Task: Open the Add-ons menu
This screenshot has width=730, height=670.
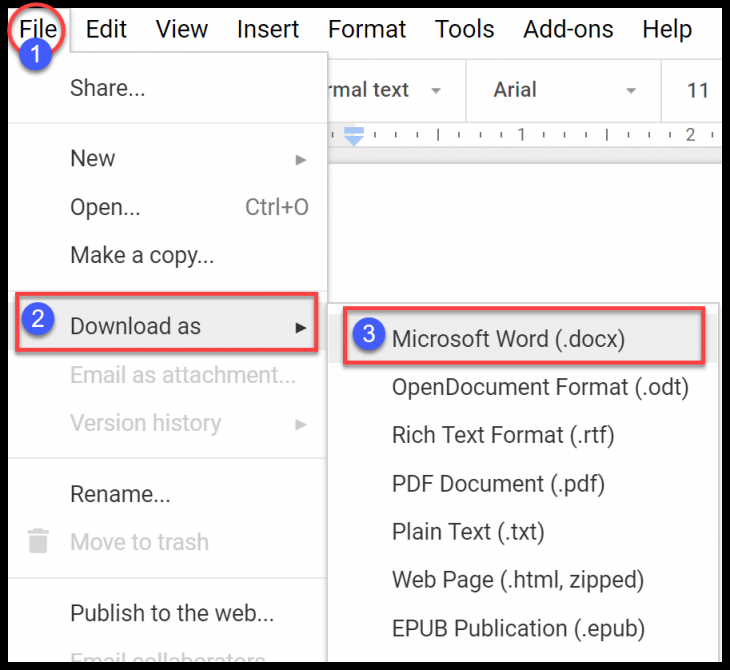Action: pyautogui.click(x=568, y=29)
